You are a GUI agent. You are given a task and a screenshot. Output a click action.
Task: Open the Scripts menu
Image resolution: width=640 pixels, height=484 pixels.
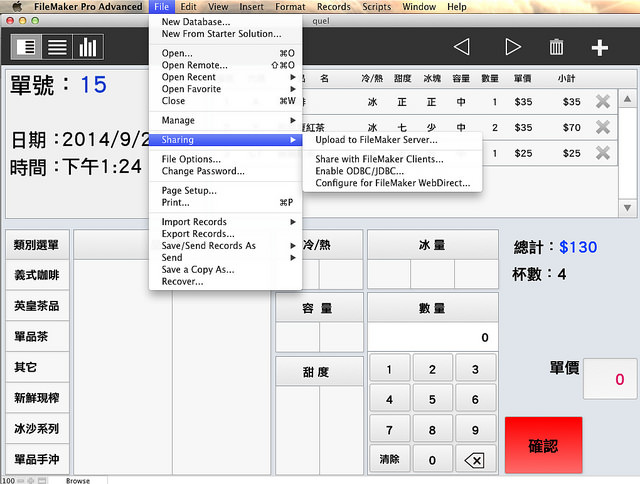pos(376,7)
